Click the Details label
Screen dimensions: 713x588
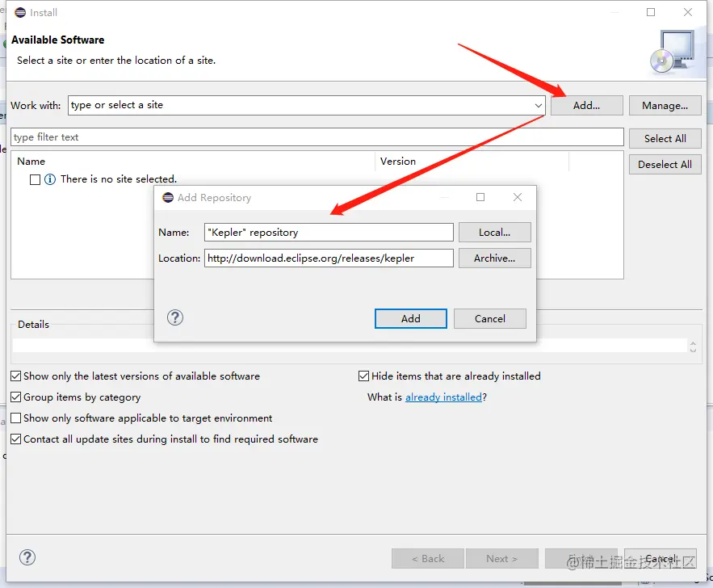click(33, 325)
